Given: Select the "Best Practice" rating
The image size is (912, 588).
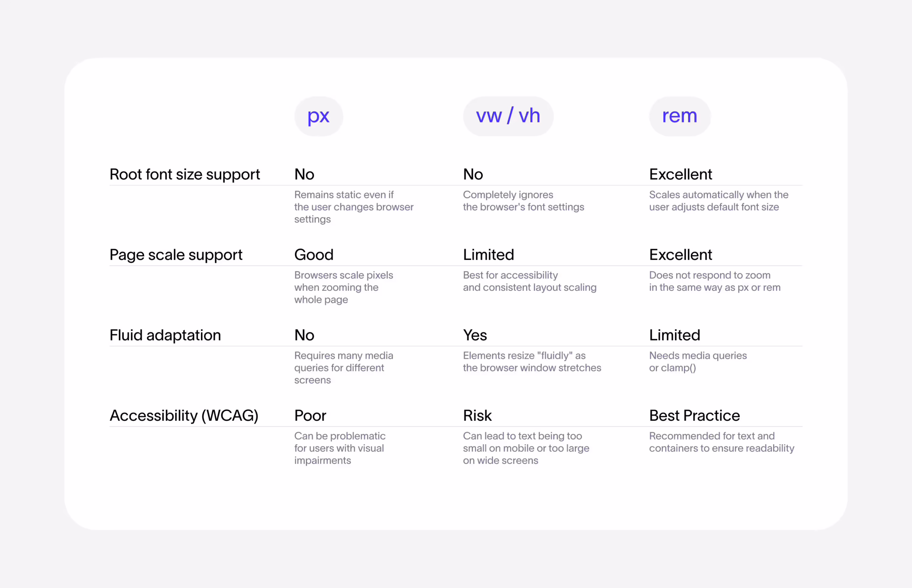Looking at the screenshot, I should pos(694,415).
